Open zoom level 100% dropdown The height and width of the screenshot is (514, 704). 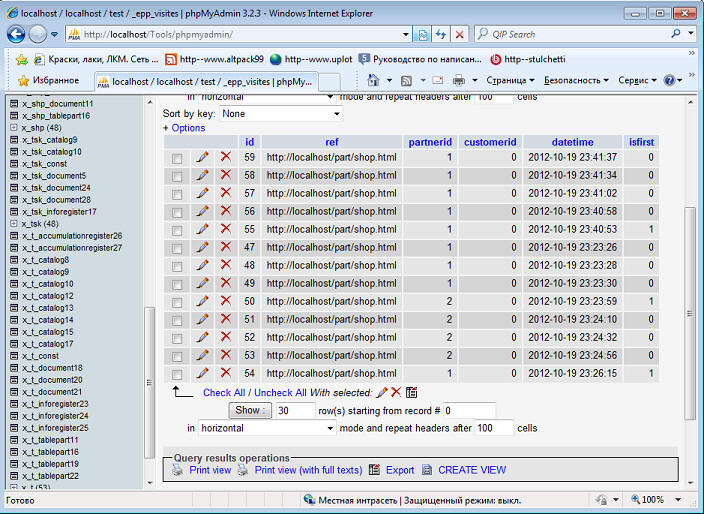click(x=678, y=500)
